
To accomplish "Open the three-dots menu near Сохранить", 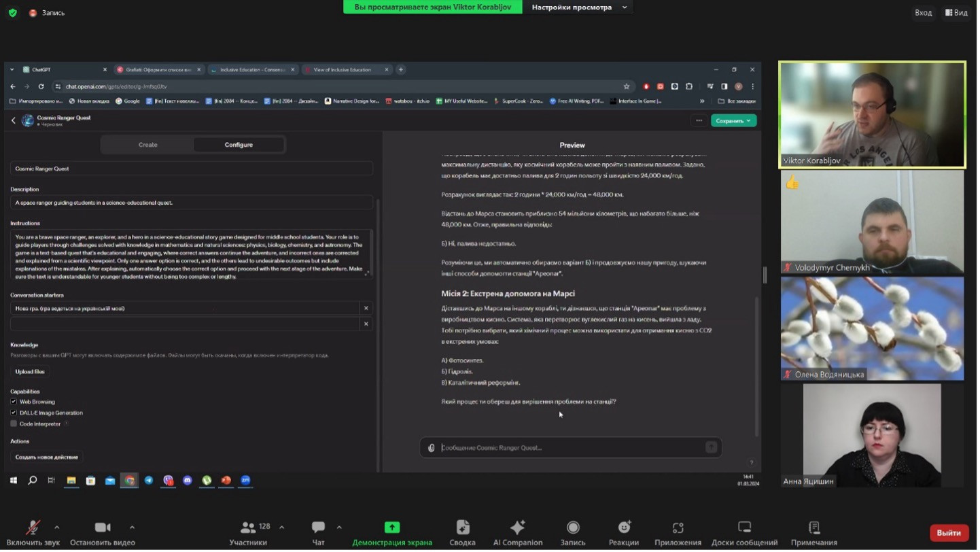I will (x=699, y=120).
